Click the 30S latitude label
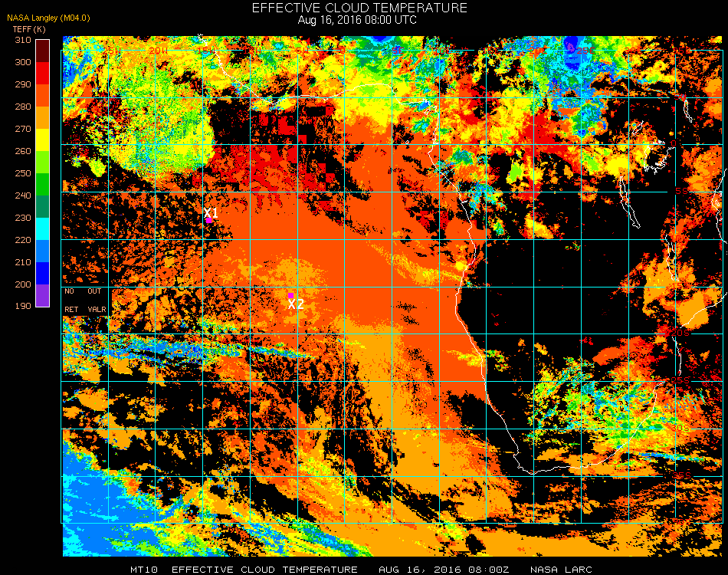Viewport: 728px width, 575px height. tap(680, 427)
